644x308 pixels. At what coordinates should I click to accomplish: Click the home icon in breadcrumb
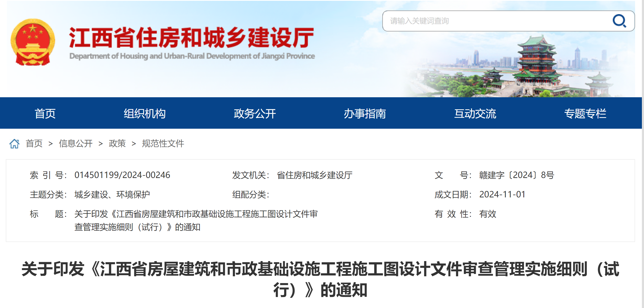pos(14,144)
